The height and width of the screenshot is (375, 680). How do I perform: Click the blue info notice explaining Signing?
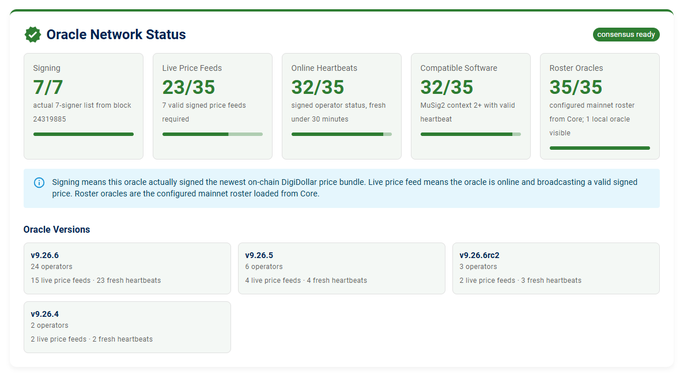click(341, 188)
